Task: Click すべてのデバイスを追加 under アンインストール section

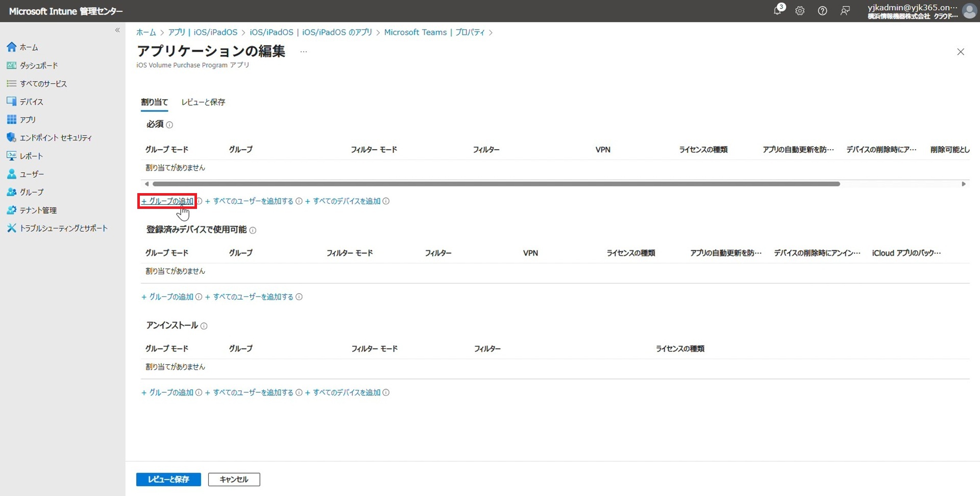Action: pyautogui.click(x=346, y=392)
